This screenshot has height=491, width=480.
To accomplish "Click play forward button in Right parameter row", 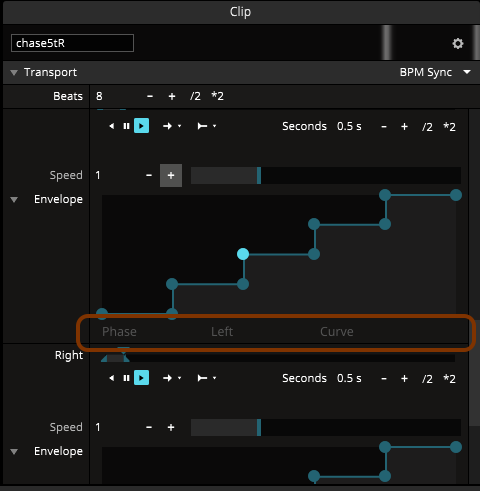I will (141, 378).
